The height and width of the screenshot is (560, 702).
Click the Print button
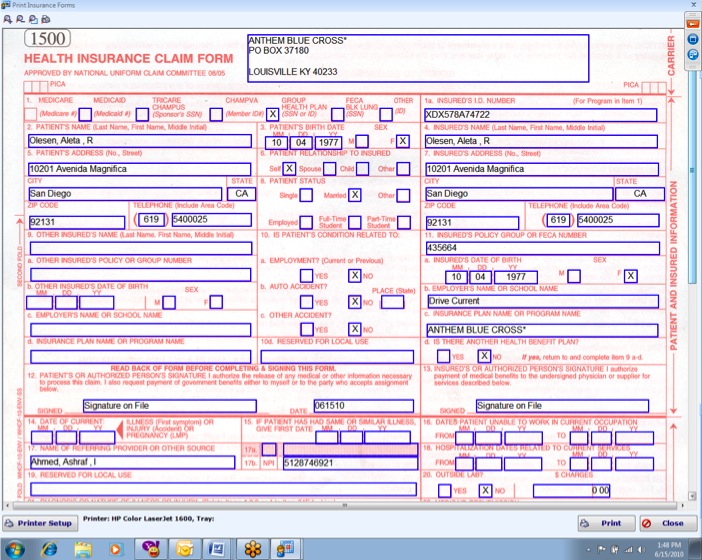(x=606, y=523)
